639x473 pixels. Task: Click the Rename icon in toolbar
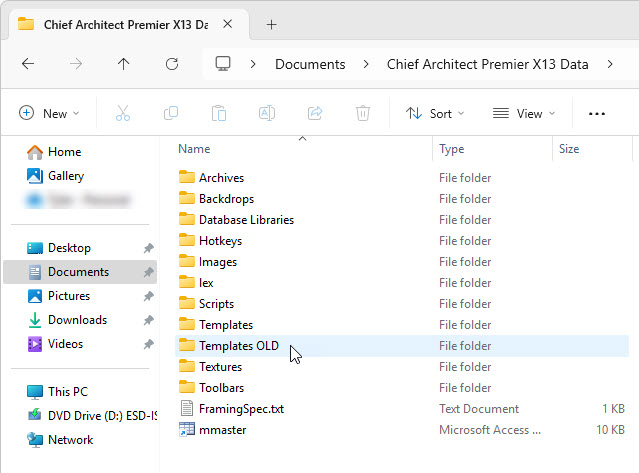[x=267, y=113]
